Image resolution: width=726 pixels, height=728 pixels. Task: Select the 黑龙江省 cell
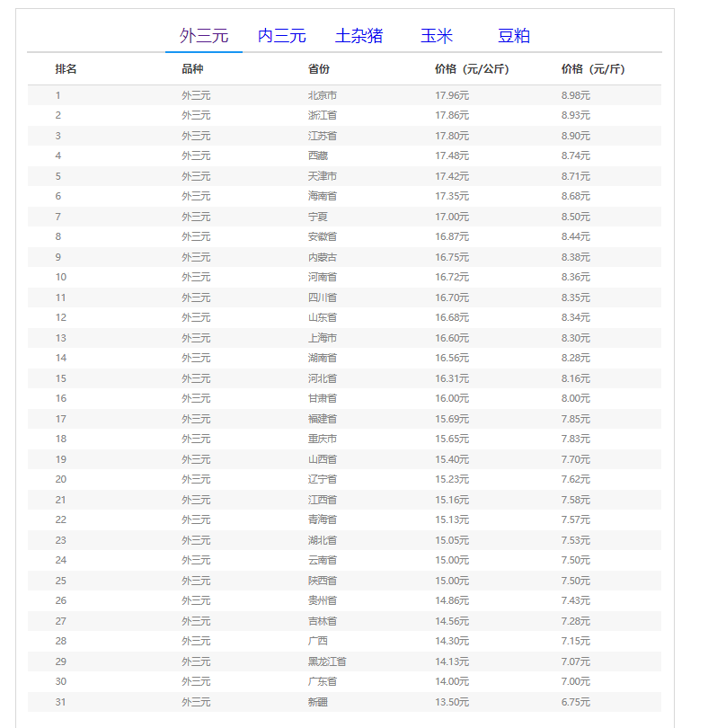[327, 661]
